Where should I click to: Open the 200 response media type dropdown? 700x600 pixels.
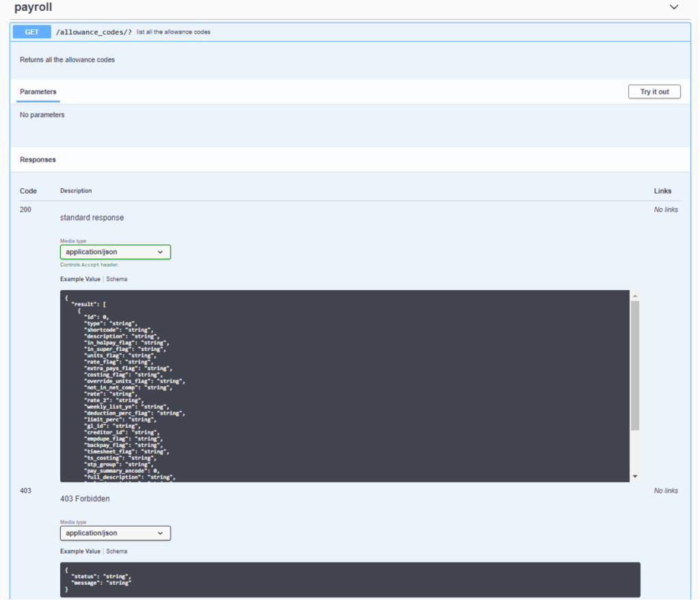[x=115, y=252]
